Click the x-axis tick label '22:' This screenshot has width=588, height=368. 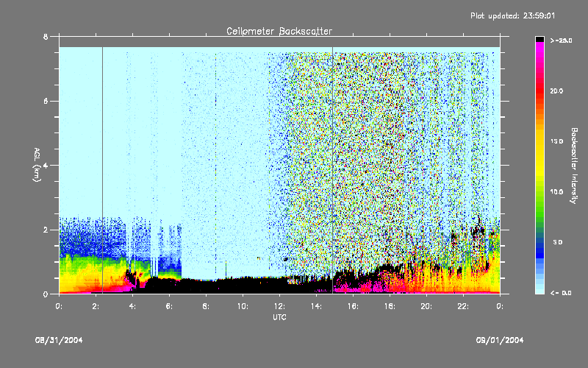point(463,306)
